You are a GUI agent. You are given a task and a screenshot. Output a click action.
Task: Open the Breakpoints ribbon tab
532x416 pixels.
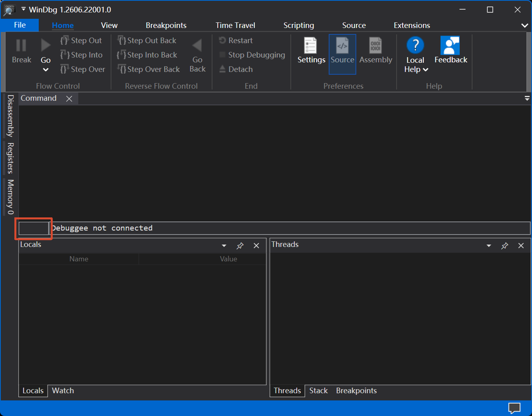[x=166, y=25]
